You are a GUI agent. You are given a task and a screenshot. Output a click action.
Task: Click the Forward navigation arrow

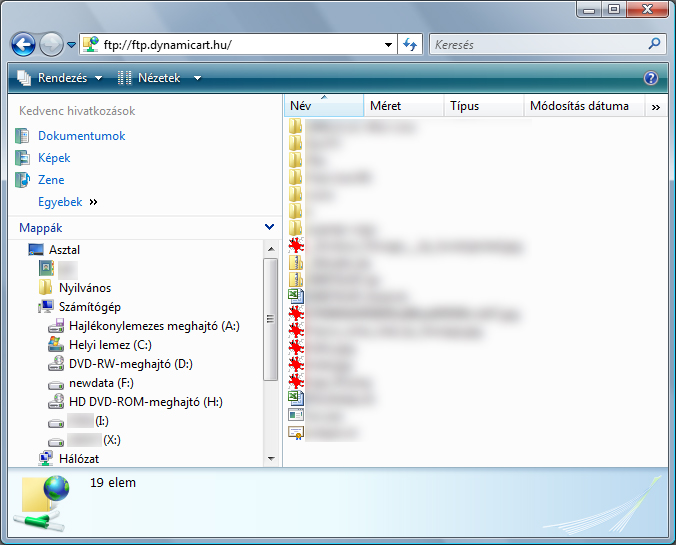pyautogui.click(x=51, y=44)
